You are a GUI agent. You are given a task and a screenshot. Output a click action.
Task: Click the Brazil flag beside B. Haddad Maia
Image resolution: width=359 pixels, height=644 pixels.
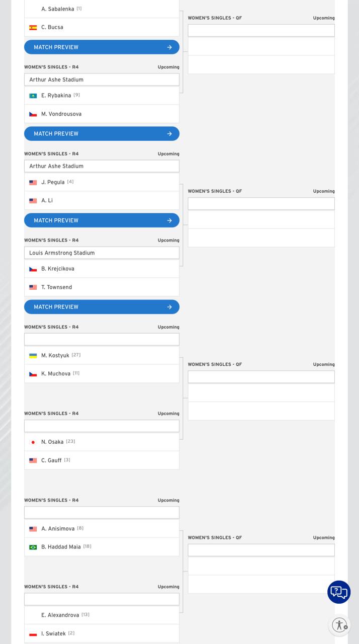(33, 547)
